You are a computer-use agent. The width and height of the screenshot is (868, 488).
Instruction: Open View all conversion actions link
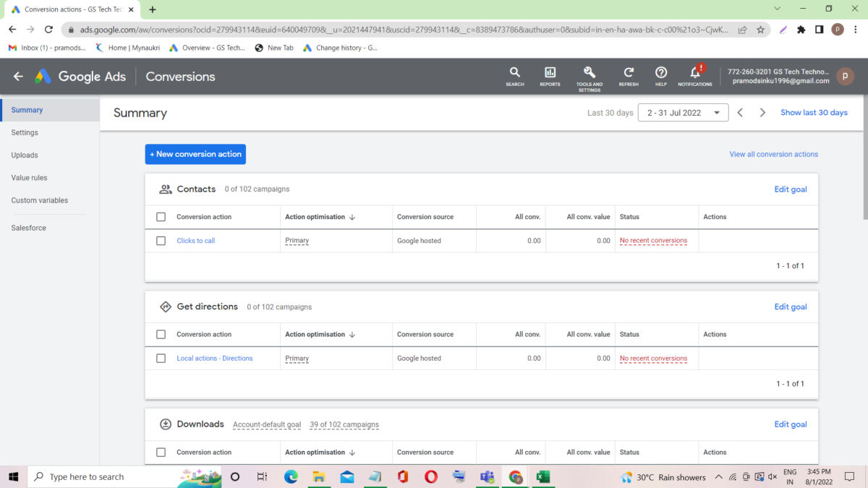(773, 154)
